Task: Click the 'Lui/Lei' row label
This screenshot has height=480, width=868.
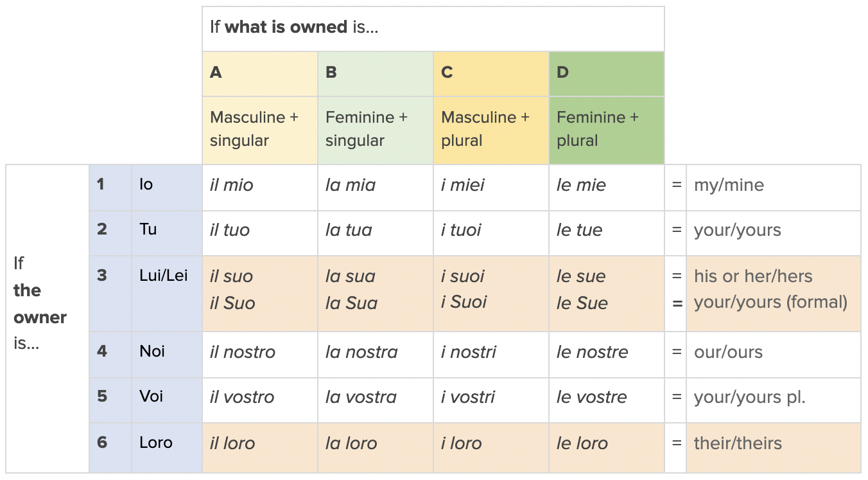Action: pyautogui.click(x=164, y=276)
